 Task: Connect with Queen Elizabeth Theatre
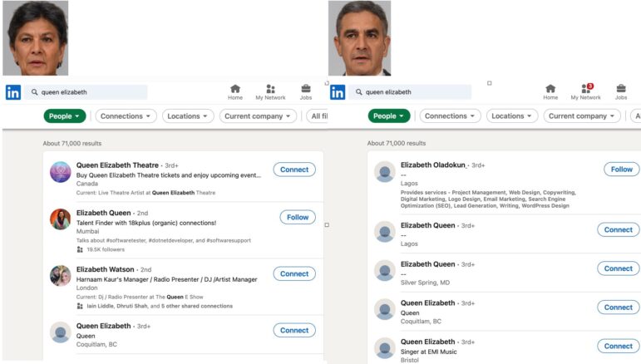click(294, 170)
